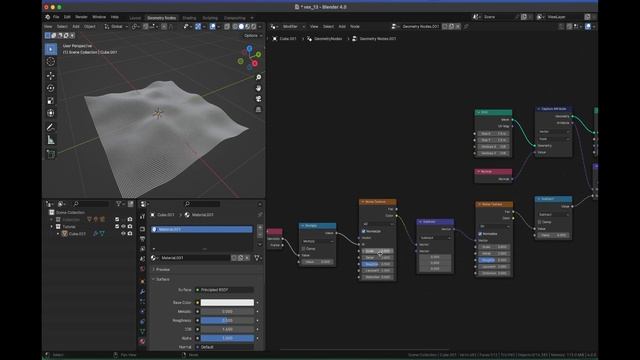Adjust the Roughness slider
640x360 pixels.
pyautogui.click(x=227, y=320)
